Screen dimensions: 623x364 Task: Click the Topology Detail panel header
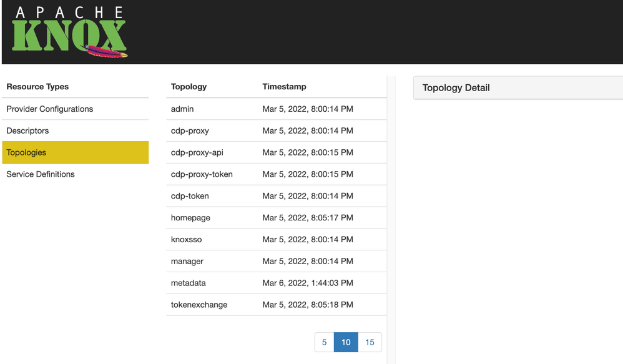pyautogui.click(x=518, y=88)
